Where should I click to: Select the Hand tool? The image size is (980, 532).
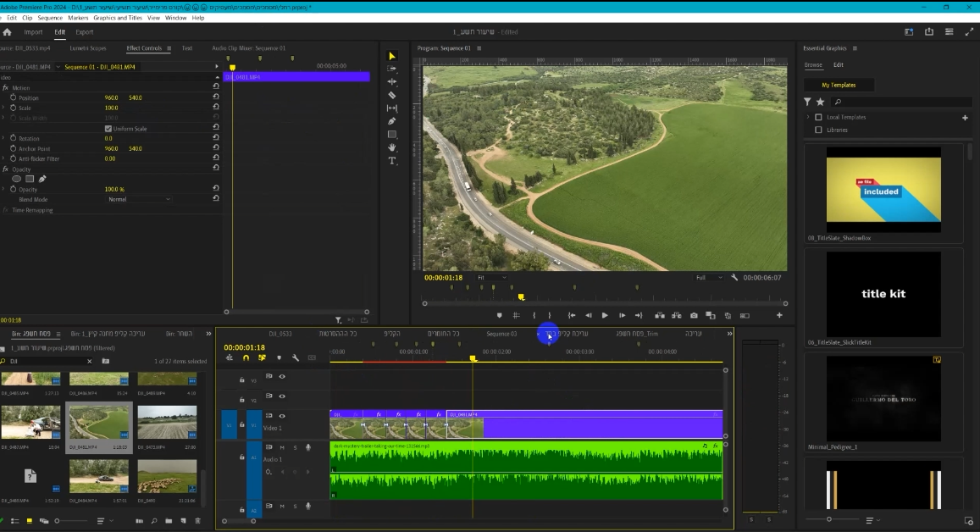[x=392, y=147]
